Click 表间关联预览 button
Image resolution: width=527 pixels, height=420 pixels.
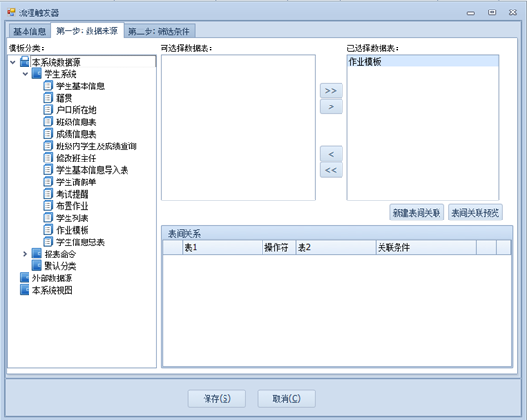coord(476,213)
